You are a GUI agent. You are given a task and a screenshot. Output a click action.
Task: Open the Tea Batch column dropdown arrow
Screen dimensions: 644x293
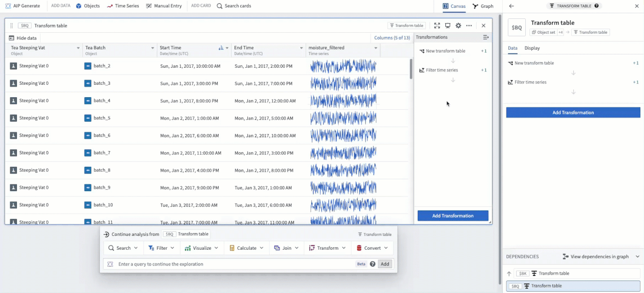point(153,48)
